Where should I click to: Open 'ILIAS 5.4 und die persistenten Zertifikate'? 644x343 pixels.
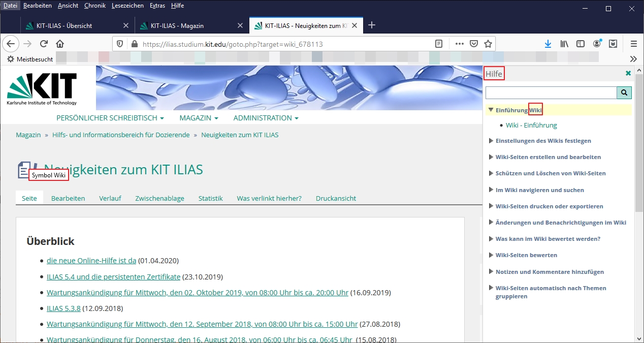[114, 277]
